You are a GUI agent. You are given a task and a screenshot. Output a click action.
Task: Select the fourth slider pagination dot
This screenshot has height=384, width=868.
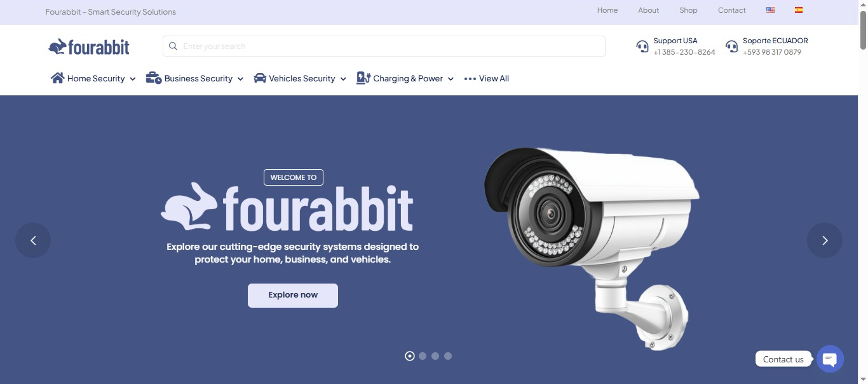coord(448,356)
